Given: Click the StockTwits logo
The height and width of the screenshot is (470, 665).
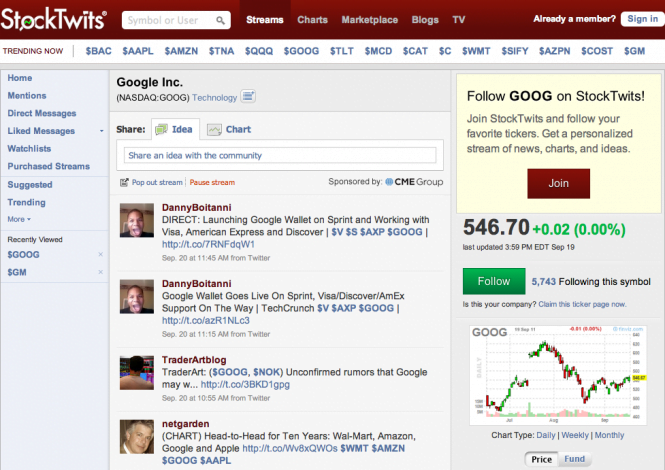Looking at the screenshot, I should point(56,18).
